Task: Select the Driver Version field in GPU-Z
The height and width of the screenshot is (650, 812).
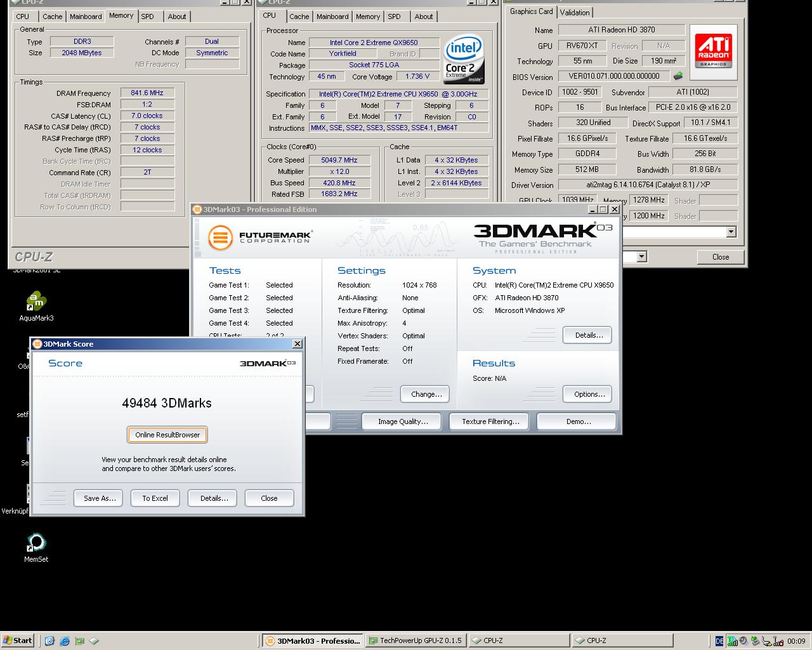Action: [648, 185]
